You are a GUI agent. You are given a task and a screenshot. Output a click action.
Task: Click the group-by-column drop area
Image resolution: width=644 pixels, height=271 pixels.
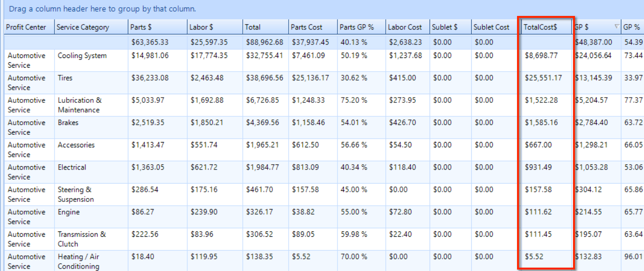(322, 9)
